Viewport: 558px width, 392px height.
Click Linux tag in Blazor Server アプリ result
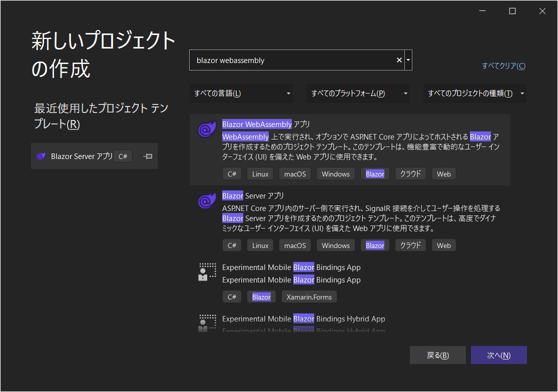(x=260, y=245)
